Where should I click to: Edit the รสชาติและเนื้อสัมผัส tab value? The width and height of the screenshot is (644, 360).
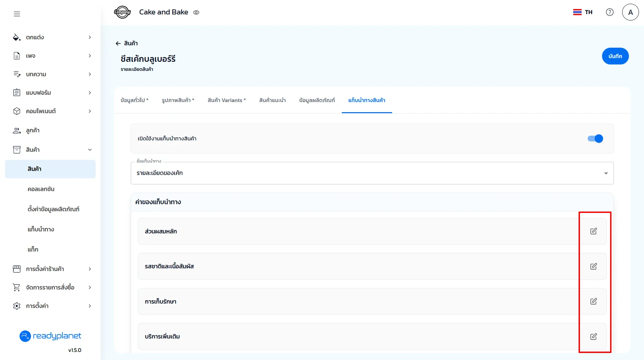pyautogui.click(x=593, y=266)
